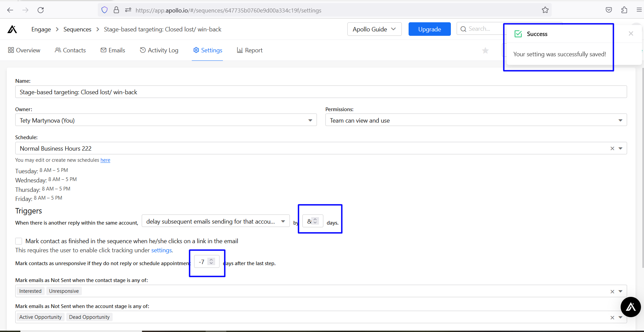Expand the Permissions dropdown
The width and height of the screenshot is (644, 332).
[x=620, y=121]
